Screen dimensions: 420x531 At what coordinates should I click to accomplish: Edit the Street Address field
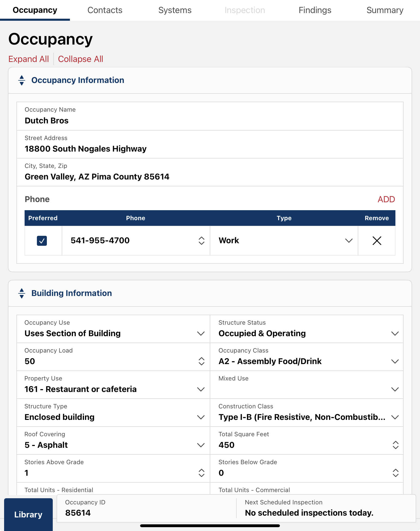point(210,144)
